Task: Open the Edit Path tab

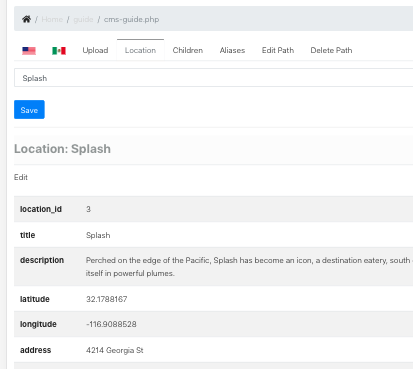Action: tap(278, 50)
